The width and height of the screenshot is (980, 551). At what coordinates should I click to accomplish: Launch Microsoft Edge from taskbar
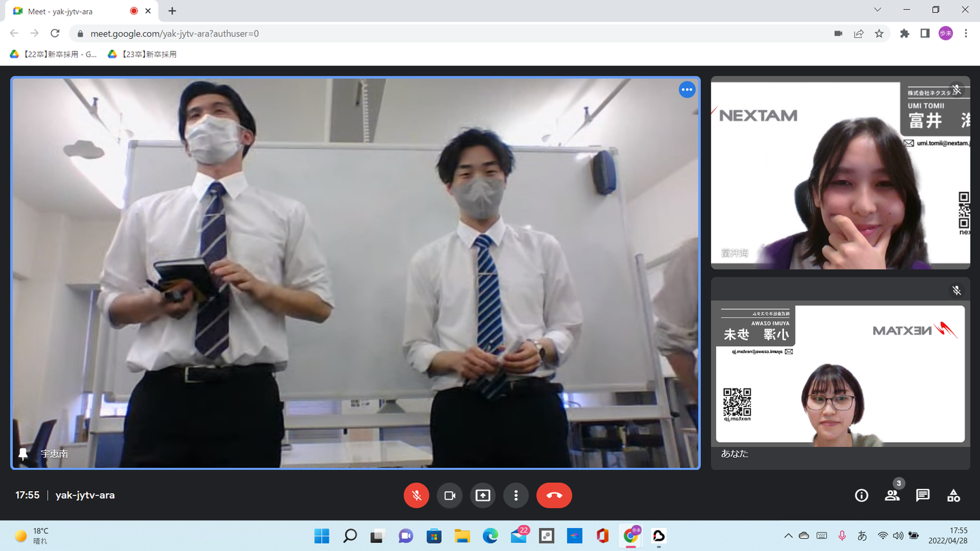point(490,536)
